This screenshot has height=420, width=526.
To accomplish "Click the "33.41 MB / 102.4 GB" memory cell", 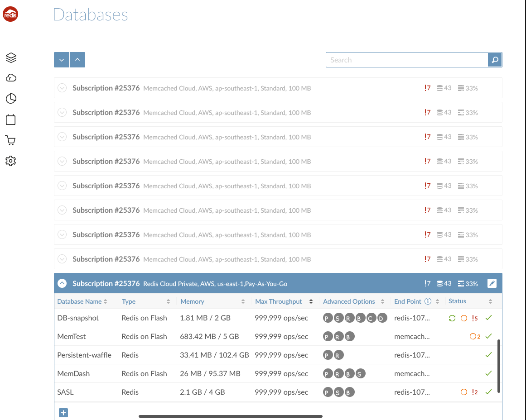I will [214, 355].
